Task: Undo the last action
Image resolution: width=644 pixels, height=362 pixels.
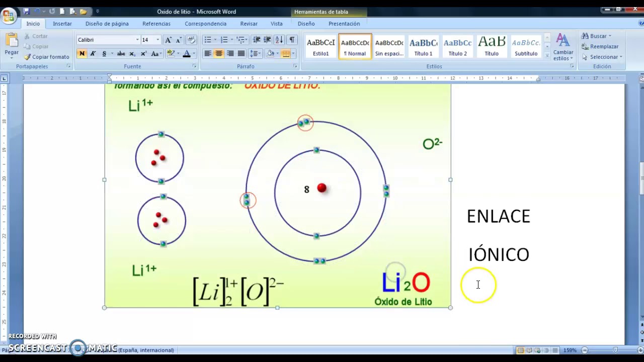Action: pyautogui.click(x=38, y=11)
